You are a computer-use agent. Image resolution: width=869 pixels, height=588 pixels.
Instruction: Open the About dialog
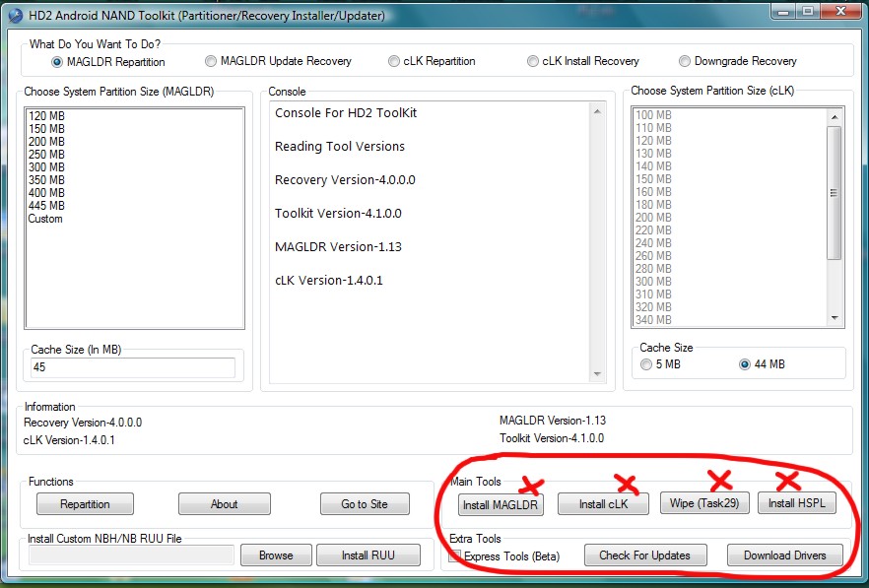(x=224, y=504)
